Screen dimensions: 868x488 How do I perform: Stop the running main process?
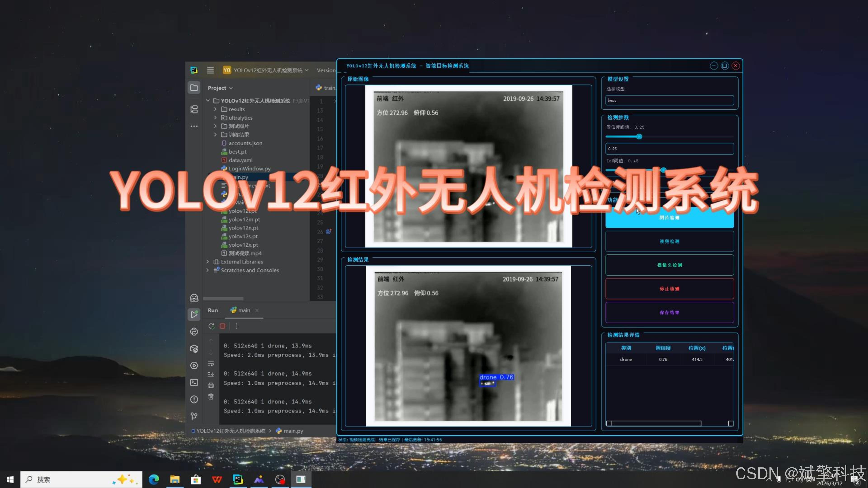coord(222,326)
